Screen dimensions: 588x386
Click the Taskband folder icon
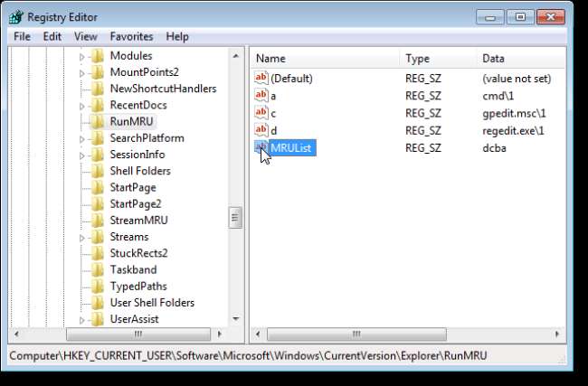coord(98,270)
